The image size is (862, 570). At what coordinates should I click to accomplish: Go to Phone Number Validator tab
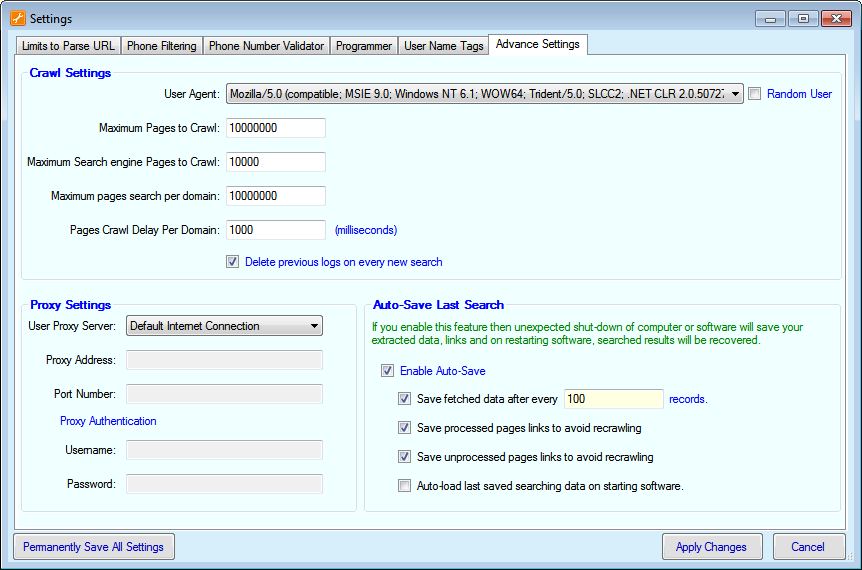tap(266, 46)
